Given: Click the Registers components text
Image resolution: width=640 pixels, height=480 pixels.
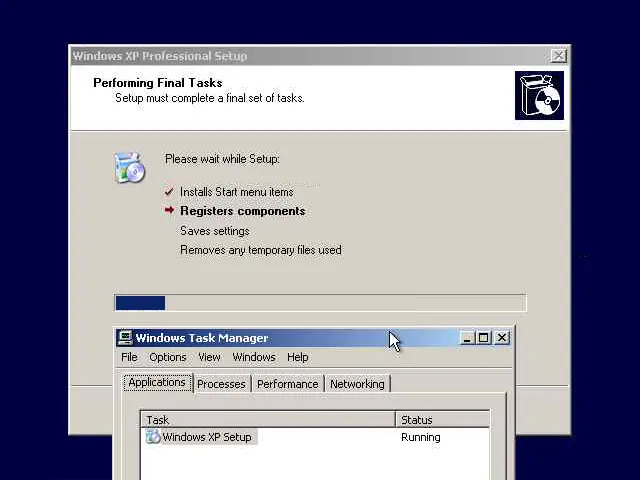Looking at the screenshot, I should [x=243, y=211].
